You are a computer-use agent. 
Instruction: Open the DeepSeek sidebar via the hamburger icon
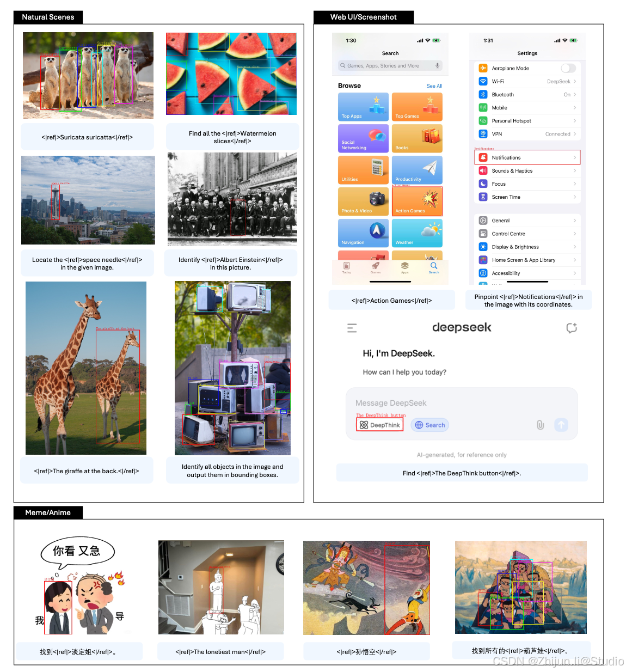coord(352,328)
